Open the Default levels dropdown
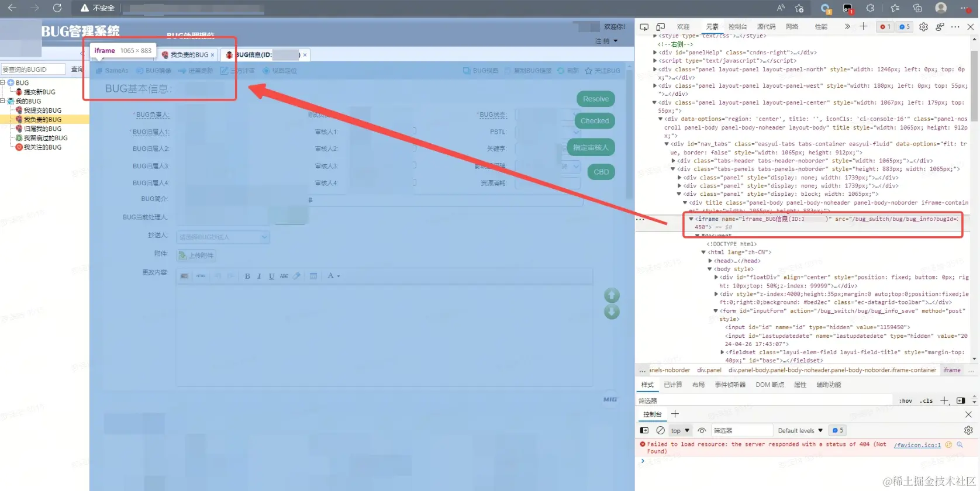This screenshot has height=491, width=980. (x=800, y=431)
